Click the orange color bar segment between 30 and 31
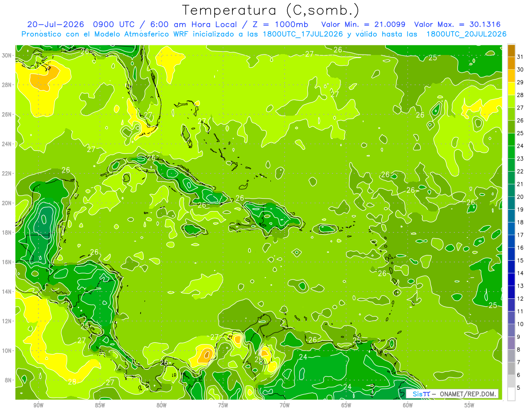The image size is (532, 411). pos(511,63)
